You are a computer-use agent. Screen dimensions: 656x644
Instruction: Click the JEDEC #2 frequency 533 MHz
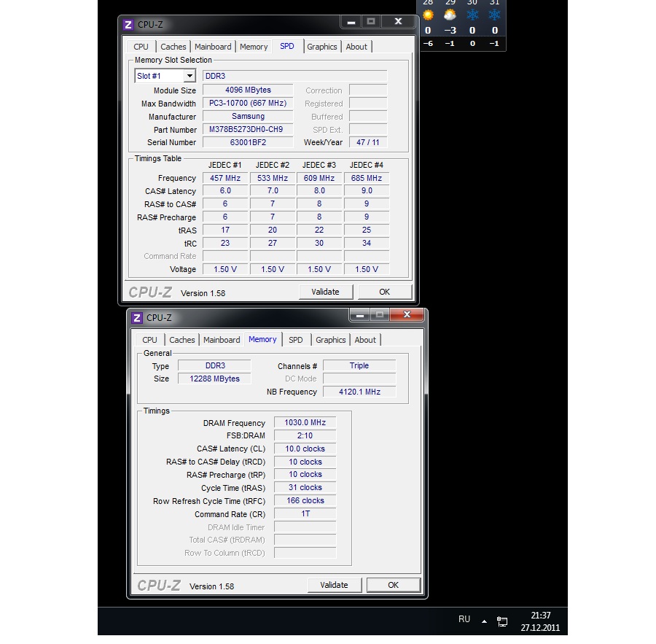tap(273, 178)
